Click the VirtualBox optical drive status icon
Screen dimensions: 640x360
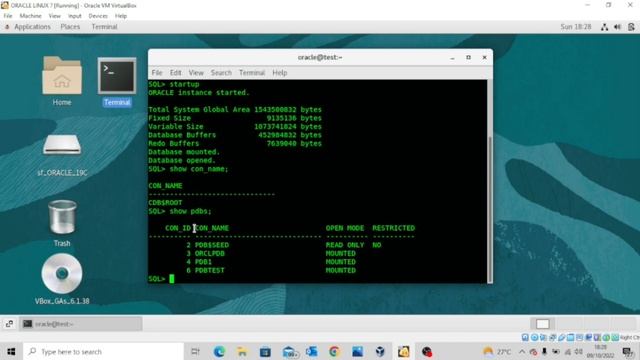click(534, 337)
